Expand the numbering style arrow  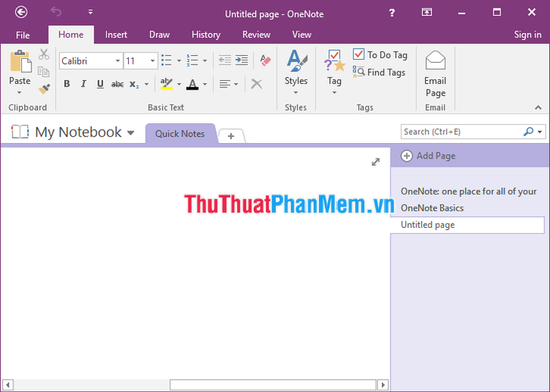tap(205, 60)
